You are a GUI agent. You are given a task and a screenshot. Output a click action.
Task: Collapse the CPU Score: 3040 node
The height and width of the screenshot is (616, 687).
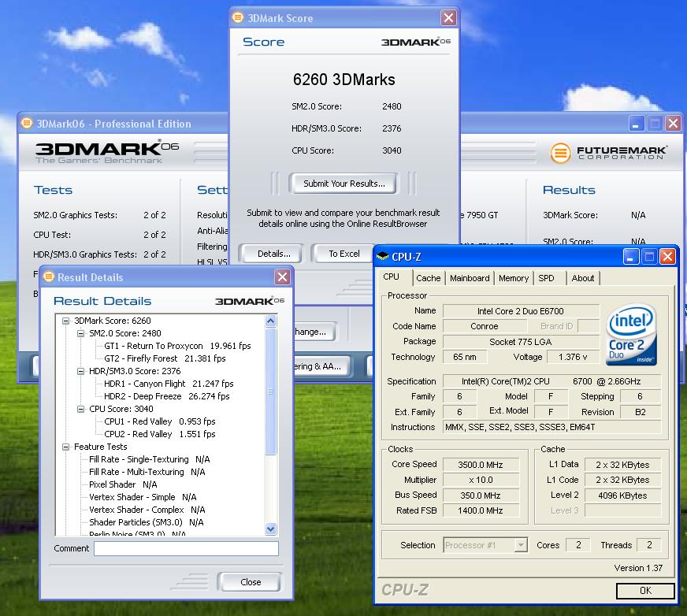80,409
